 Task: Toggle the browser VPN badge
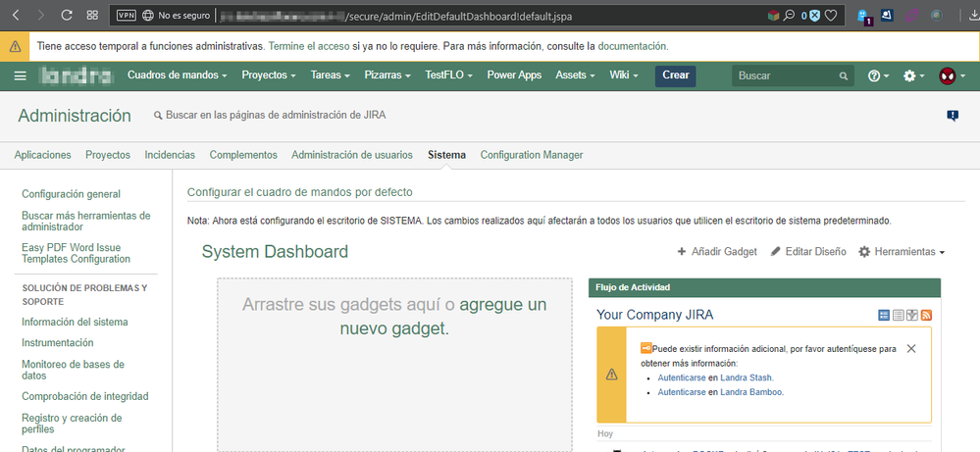[x=126, y=16]
